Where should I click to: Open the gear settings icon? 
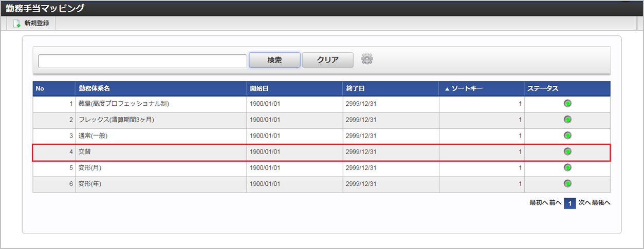pos(366,59)
